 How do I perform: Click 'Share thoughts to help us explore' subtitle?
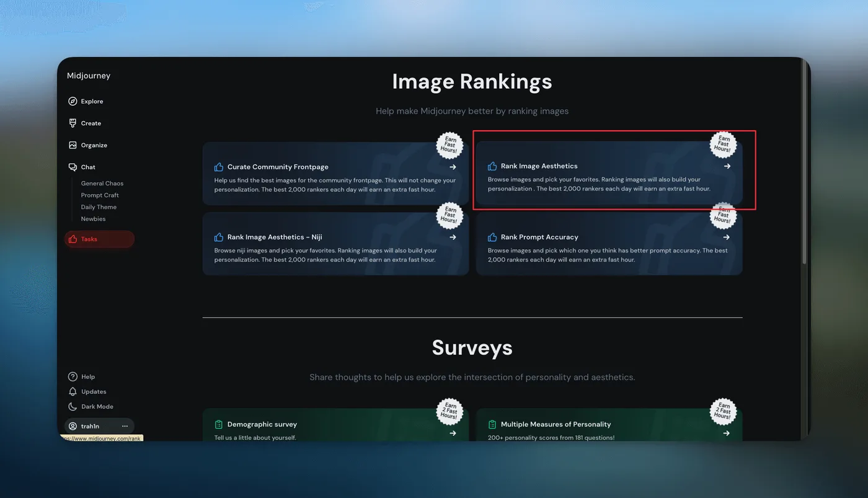[472, 377]
